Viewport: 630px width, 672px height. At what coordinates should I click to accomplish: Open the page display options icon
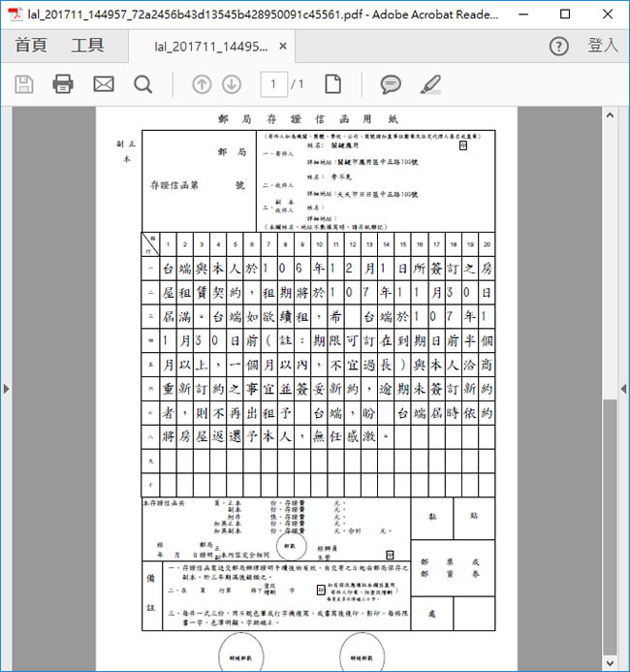pyautogui.click(x=333, y=84)
